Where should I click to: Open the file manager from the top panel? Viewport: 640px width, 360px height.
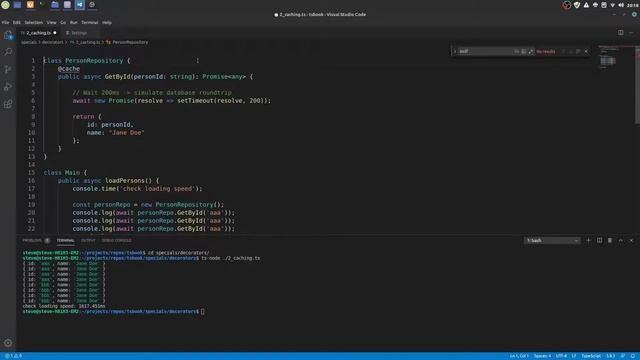[x=55, y=5]
